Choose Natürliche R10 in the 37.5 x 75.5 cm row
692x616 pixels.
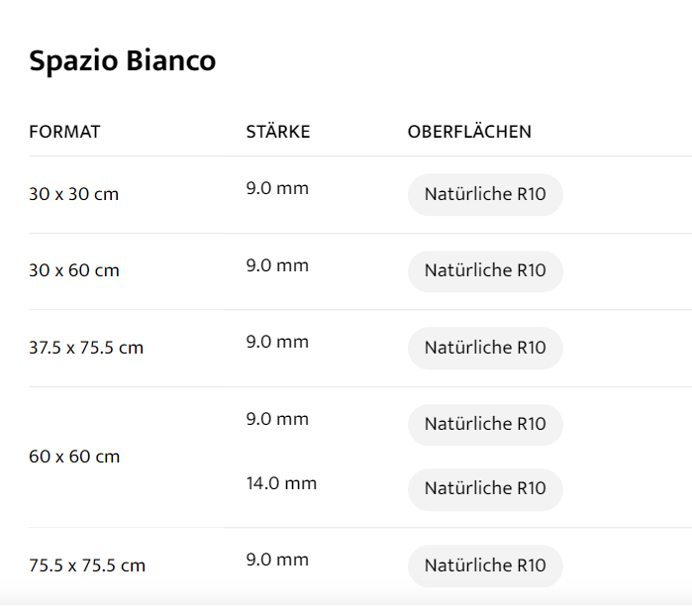pyautogui.click(x=485, y=348)
